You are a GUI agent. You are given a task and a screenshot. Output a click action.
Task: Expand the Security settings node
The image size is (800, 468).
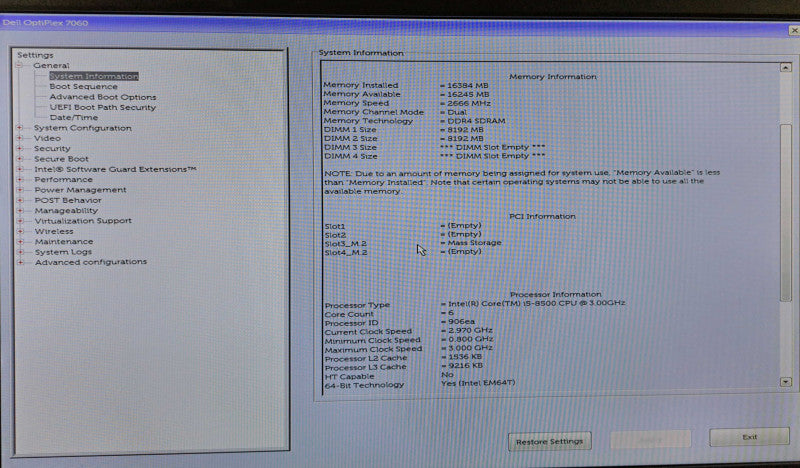click(19, 149)
